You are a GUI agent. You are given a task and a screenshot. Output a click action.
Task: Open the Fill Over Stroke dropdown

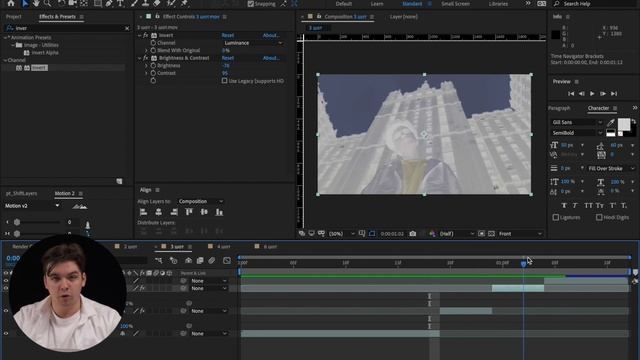pyautogui.click(x=611, y=168)
